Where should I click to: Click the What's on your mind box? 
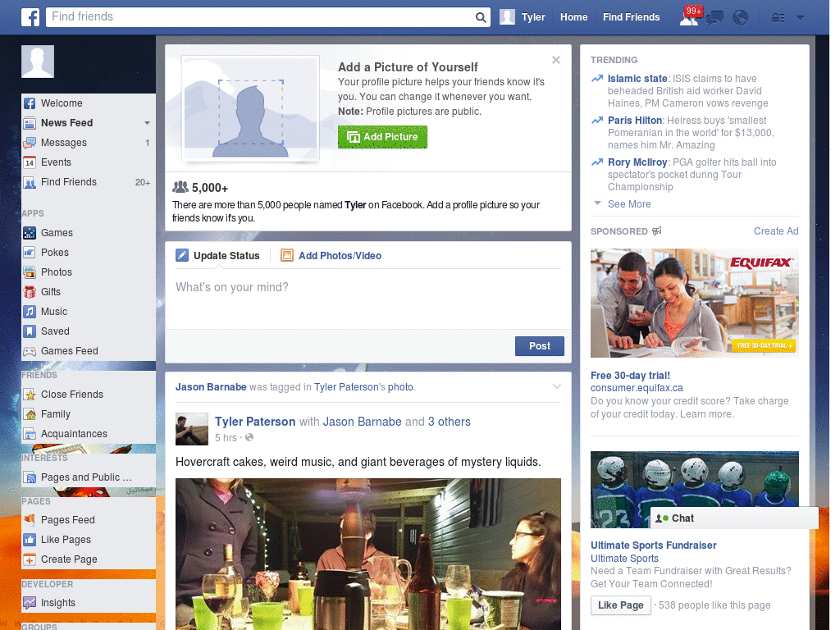368,299
